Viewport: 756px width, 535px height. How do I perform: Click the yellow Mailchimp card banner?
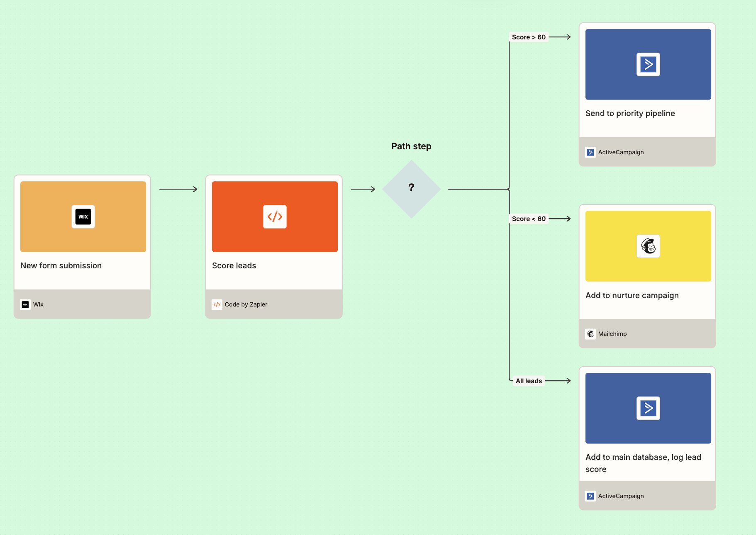tap(648, 246)
